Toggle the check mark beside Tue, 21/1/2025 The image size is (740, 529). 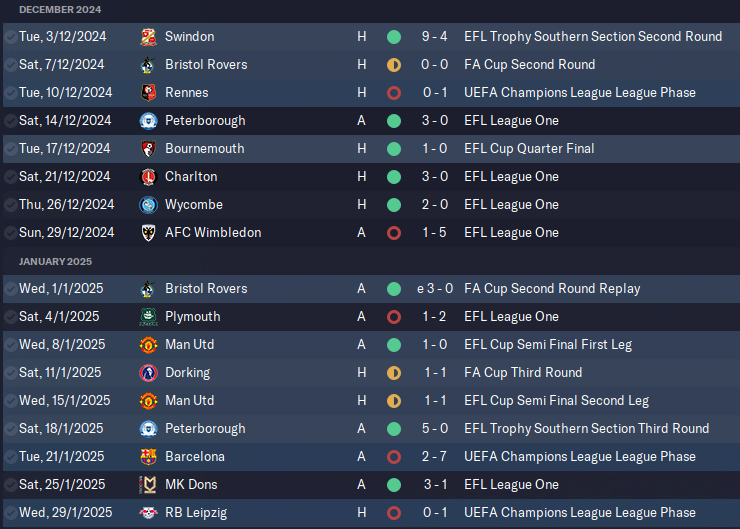coord(10,457)
